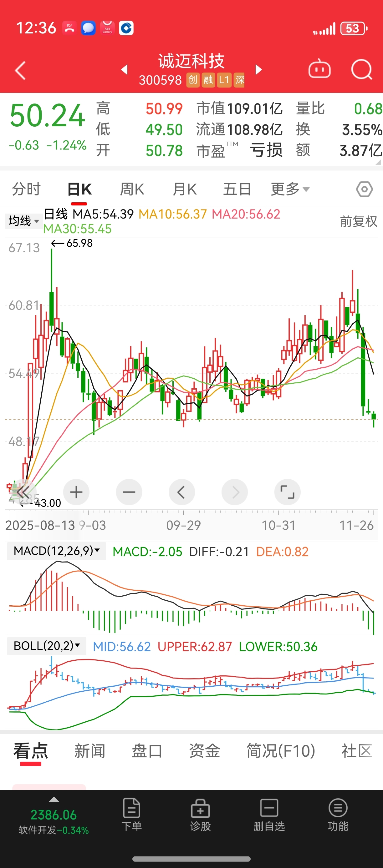Open the 社区 community tab
383x868 pixels.
pyautogui.click(x=357, y=751)
